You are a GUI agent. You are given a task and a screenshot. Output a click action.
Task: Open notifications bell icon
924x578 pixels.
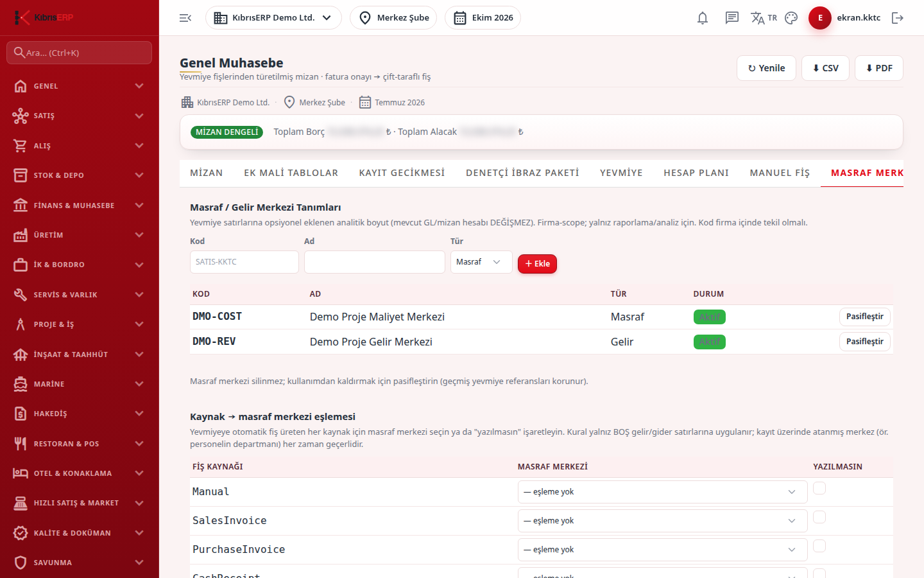(x=703, y=18)
